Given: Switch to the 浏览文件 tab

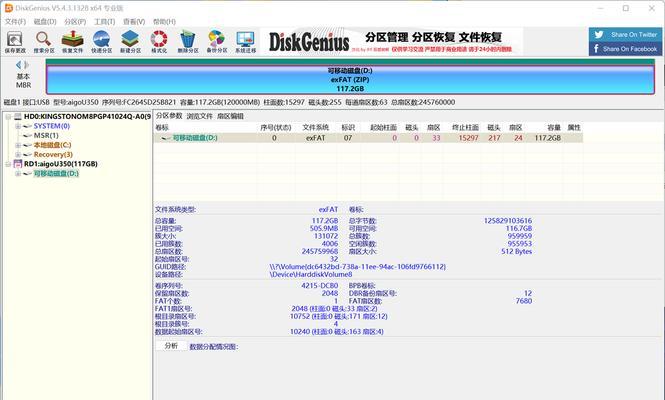Looking at the screenshot, I should click(x=199, y=116).
